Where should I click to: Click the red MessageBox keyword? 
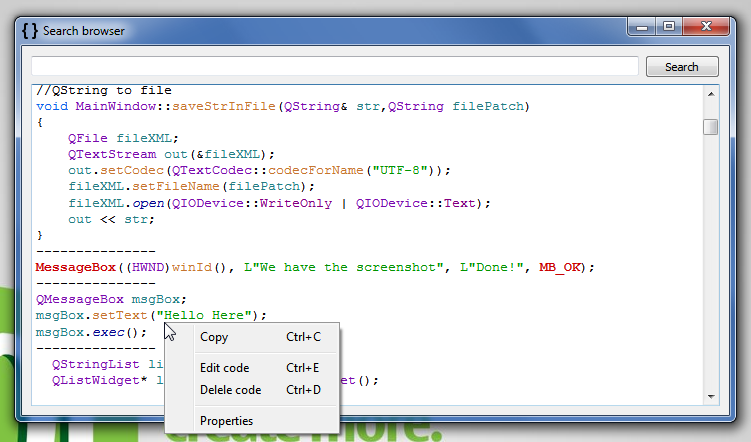pos(76,267)
